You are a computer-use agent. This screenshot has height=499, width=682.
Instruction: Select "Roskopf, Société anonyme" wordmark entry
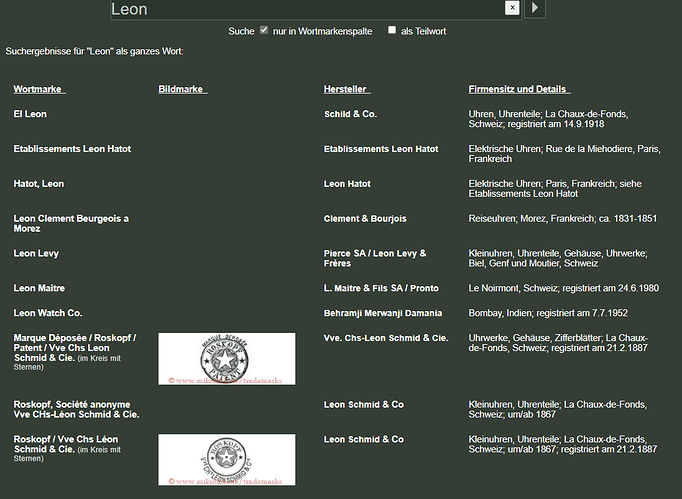[77, 409]
